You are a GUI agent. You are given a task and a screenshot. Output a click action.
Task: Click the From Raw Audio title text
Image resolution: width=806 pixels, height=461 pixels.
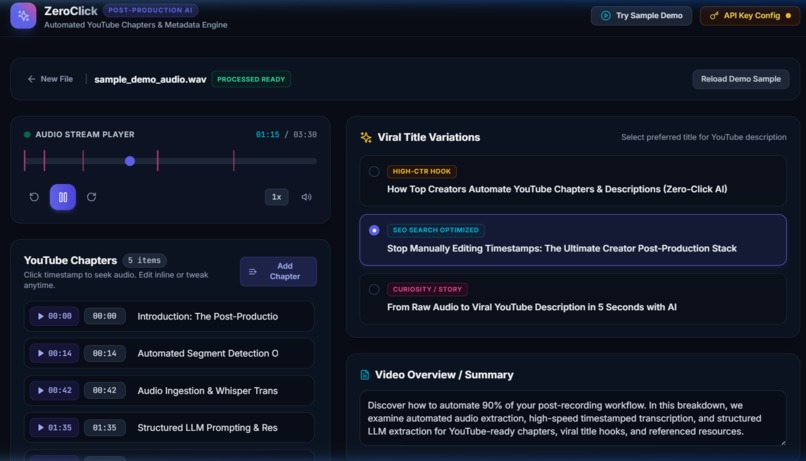pyautogui.click(x=532, y=307)
